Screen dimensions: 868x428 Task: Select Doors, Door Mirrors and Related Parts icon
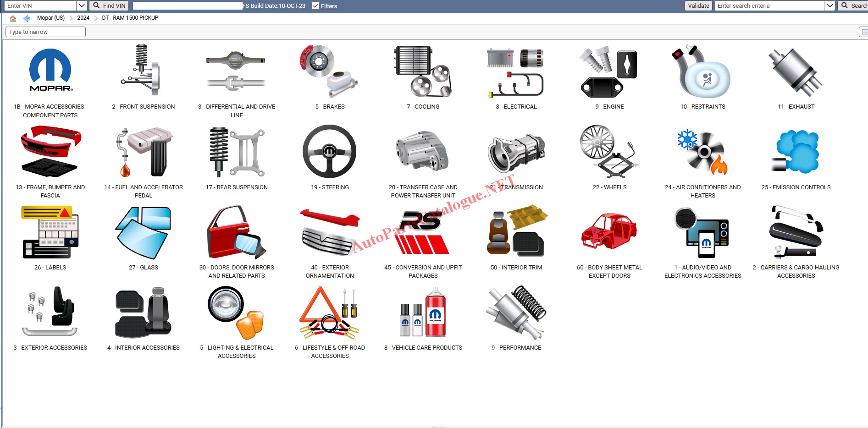coord(236,232)
